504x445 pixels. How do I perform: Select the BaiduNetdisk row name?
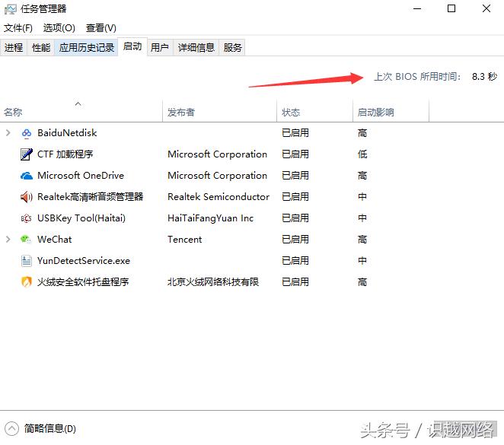click(x=67, y=133)
